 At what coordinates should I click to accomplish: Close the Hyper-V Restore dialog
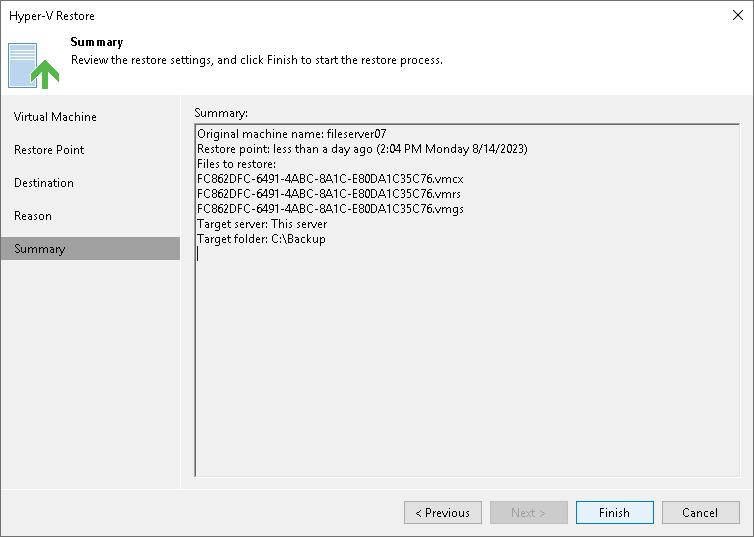click(738, 15)
